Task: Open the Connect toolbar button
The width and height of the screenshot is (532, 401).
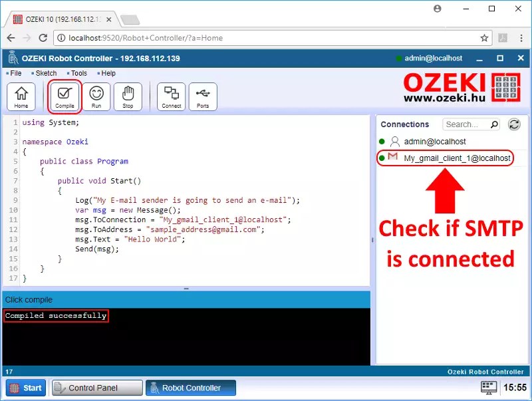Action: tap(172, 96)
